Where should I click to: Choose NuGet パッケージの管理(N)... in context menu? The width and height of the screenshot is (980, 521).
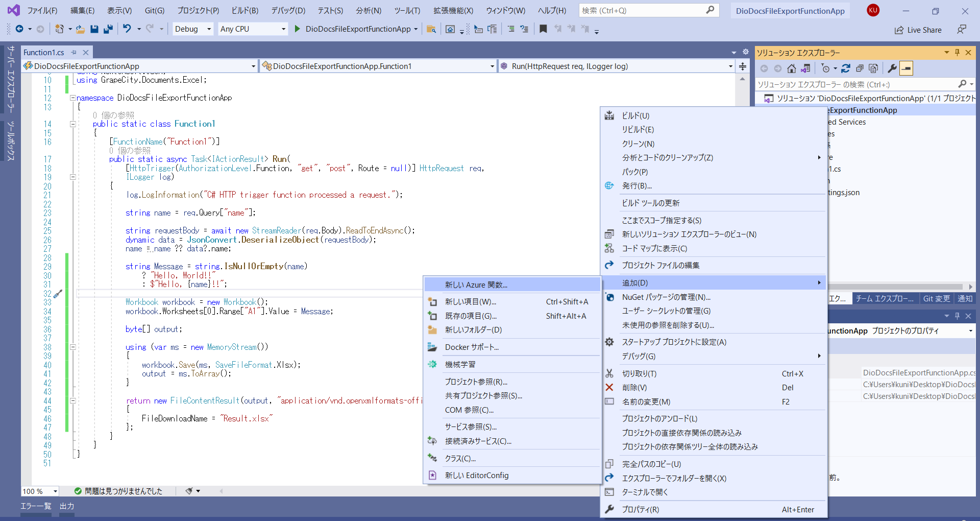[x=714, y=297]
